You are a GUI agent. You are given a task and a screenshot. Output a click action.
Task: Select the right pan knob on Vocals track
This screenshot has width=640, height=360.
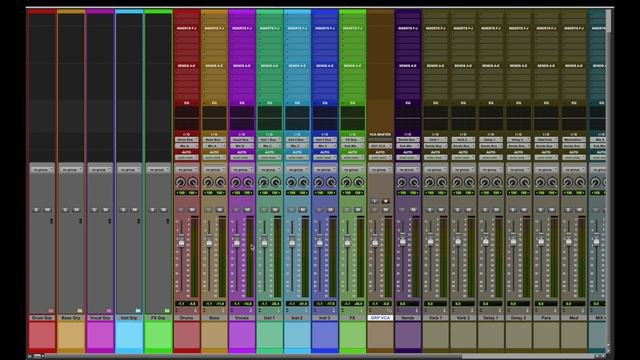click(x=248, y=182)
